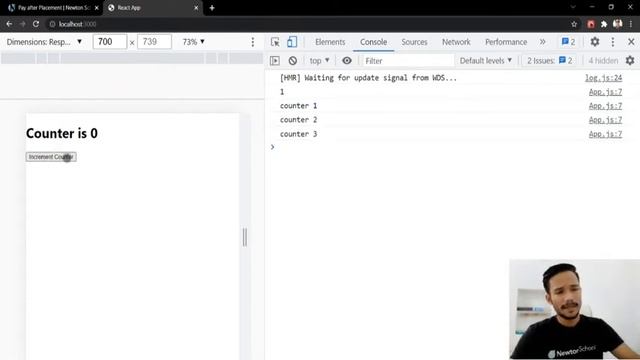Click the 4 hidden messages label
Screen dimensions: 640x360
[603, 61]
